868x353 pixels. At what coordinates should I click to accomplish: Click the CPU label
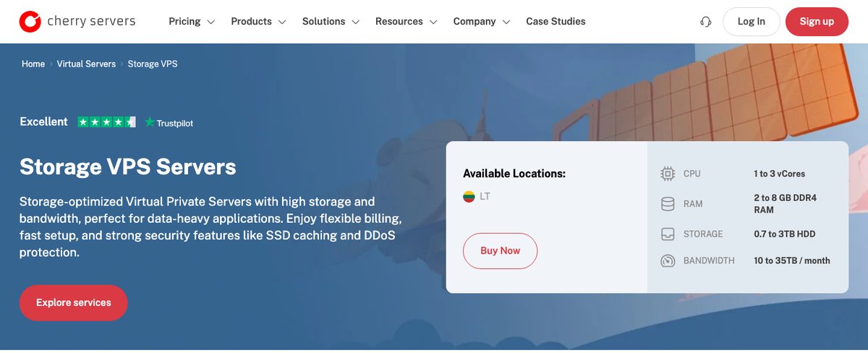pyautogui.click(x=692, y=174)
